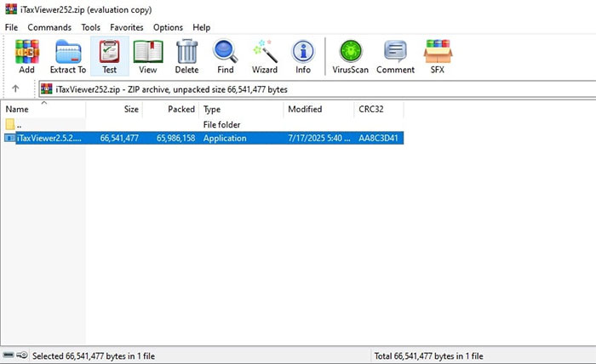Open the View book icon
596x364 pixels.
pos(148,56)
